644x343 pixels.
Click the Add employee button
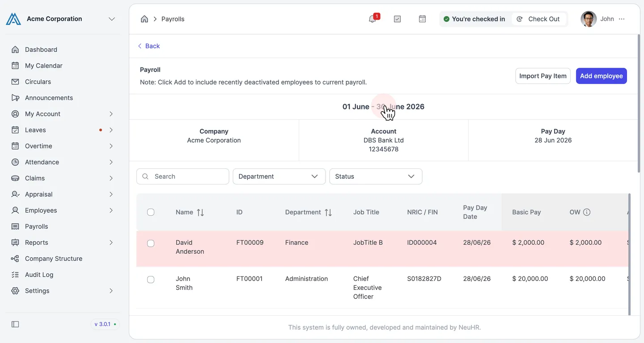(x=601, y=76)
